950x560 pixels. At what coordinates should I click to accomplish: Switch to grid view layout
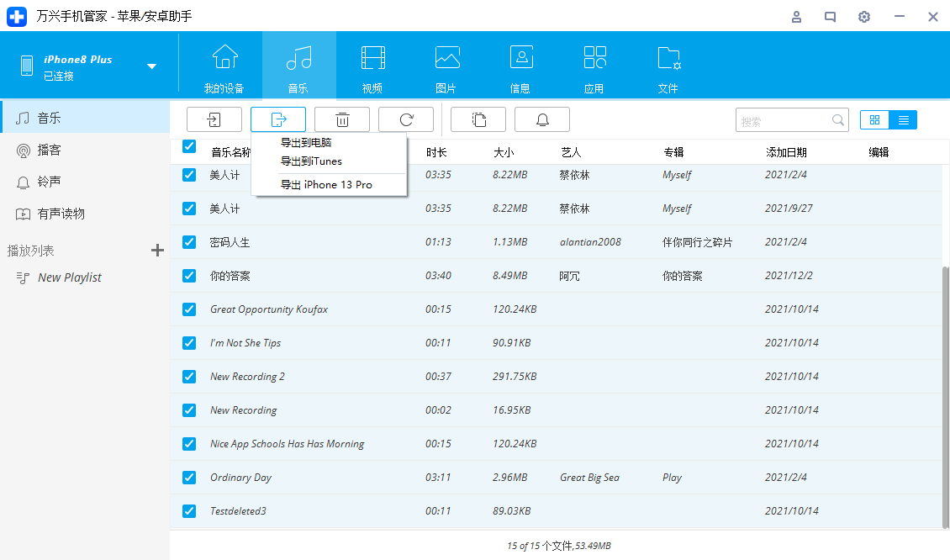pyautogui.click(x=875, y=120)
